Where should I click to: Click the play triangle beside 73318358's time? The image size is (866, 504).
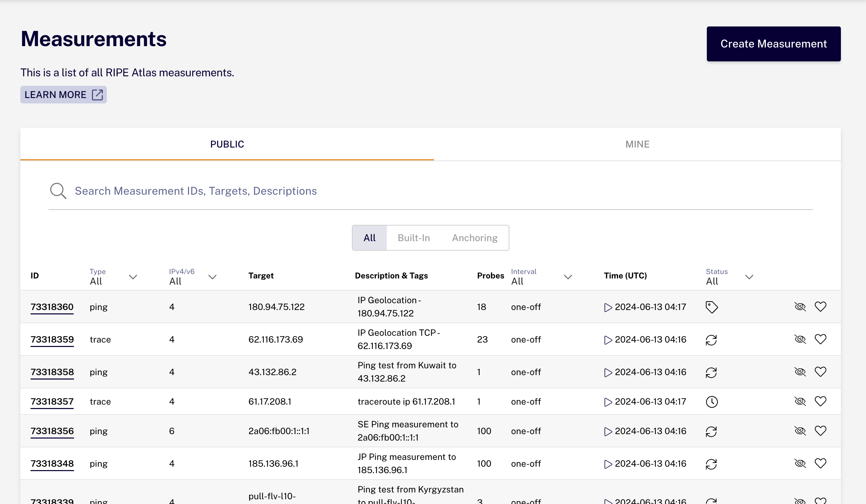[608, 372]
